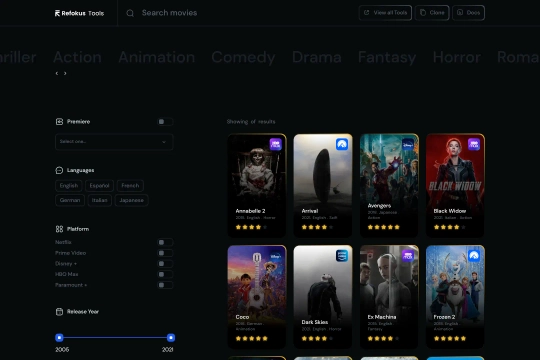Enable the Disney + toggle

tap(165, 264)
